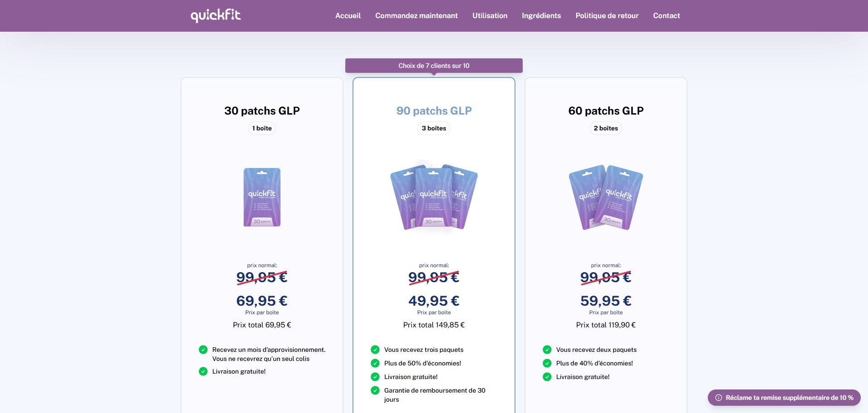
Task: Click crossed-out price in 30 patchs card
Action: click(x=262, y=277)
